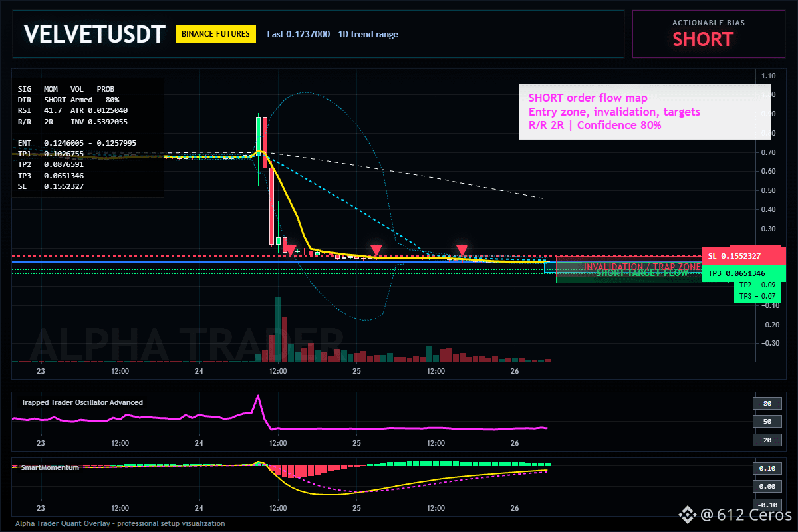Click the 0.70 price axis label
Screen dimensions: 798x532
(770, 152)
